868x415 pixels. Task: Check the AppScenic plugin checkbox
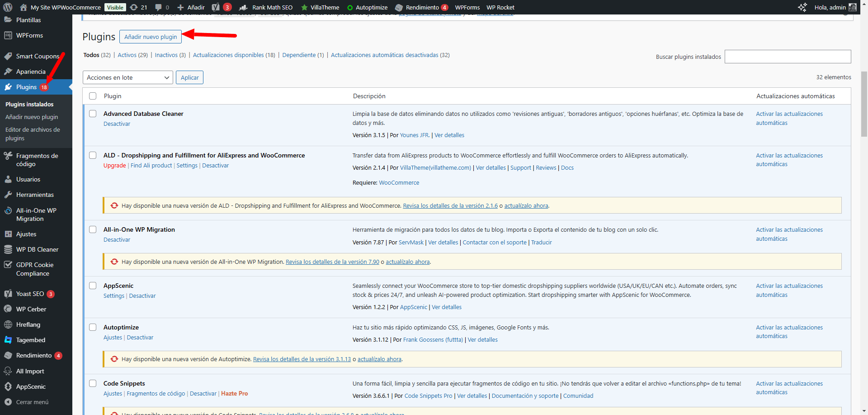click(x=93, y=286)
